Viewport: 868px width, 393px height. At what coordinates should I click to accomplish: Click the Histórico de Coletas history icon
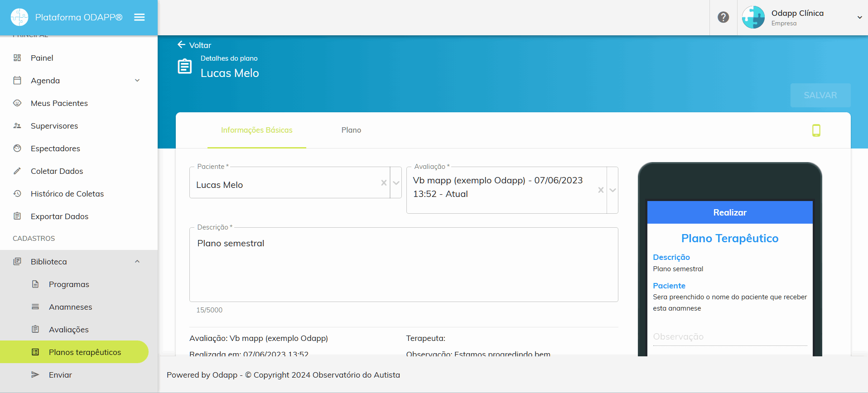17,193
